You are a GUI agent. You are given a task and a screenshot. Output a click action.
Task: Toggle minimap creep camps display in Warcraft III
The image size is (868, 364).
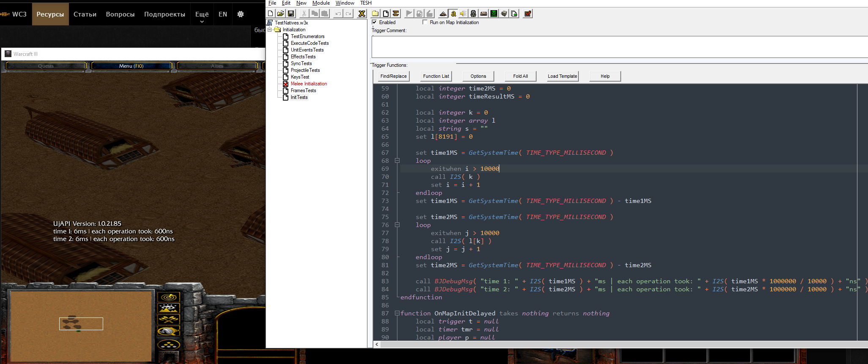pos(169,331)
